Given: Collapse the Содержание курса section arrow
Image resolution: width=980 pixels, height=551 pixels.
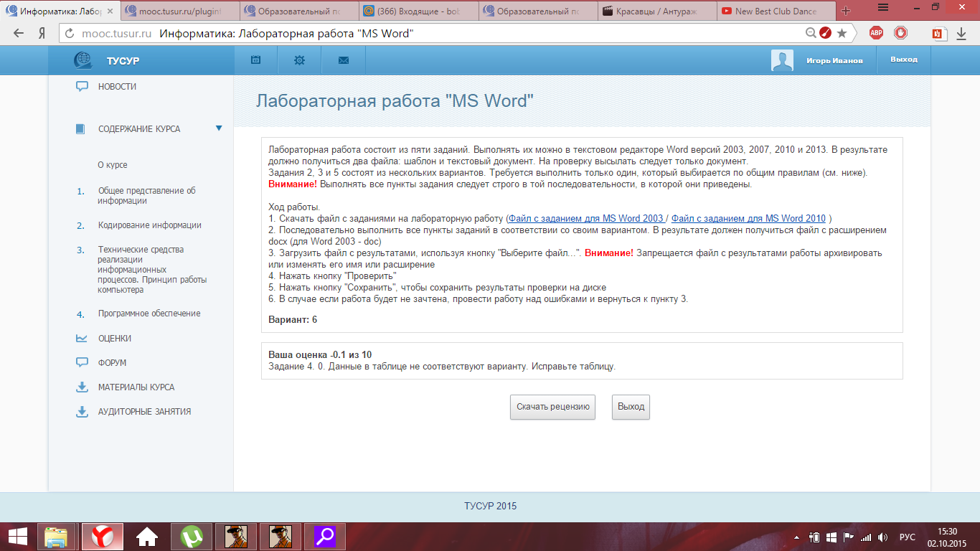Looking at the screenshot, I should [x=219, y=128].
